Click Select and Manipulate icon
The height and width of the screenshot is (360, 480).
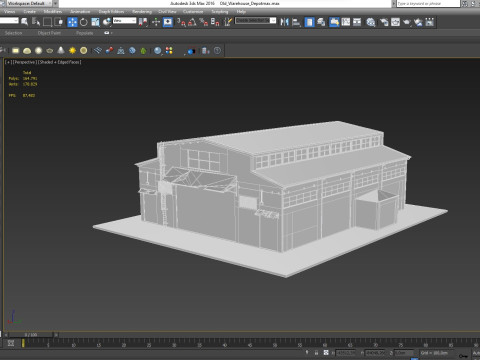tap(156, 22)
